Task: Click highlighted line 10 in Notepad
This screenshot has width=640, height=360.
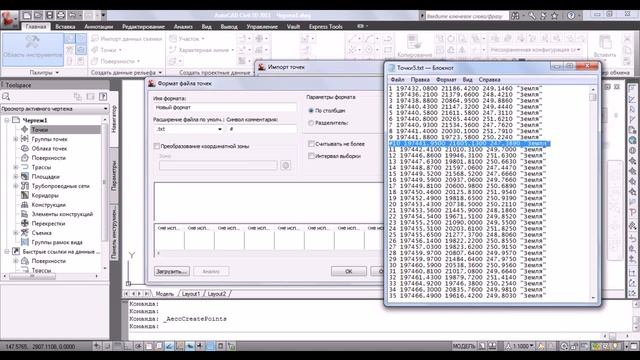Action: (469, 144)
